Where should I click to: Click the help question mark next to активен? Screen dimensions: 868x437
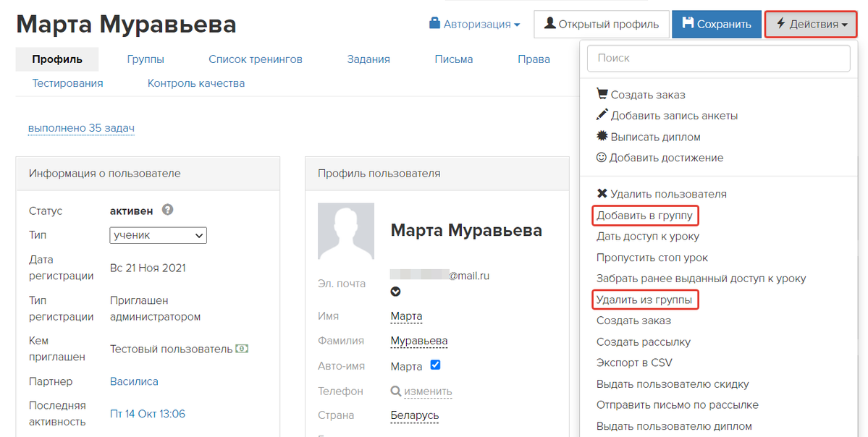pos(168,211)
